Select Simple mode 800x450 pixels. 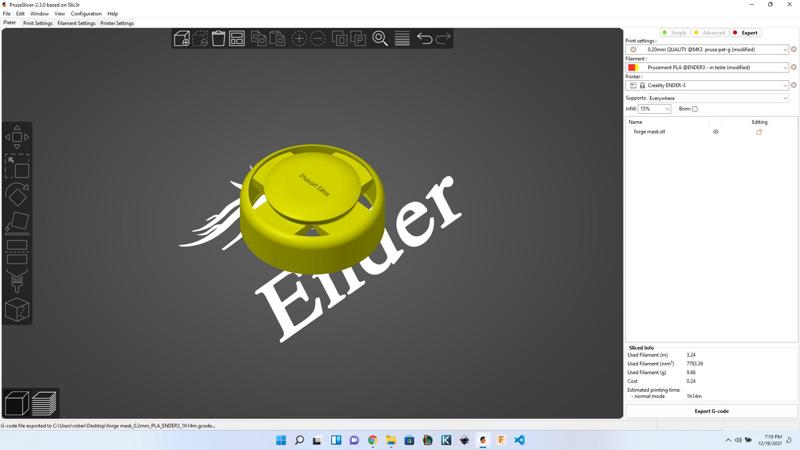pyautogui.click(x=674, y=33)
